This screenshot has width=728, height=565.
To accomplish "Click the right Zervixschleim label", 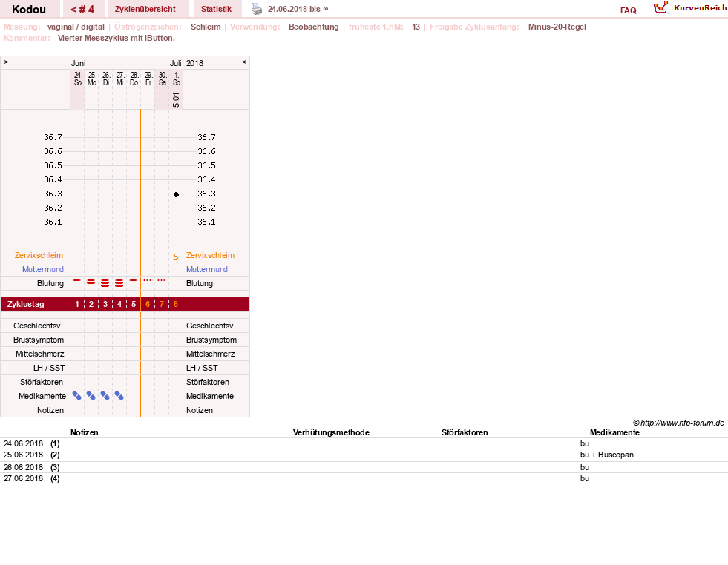I will [210, 255].
